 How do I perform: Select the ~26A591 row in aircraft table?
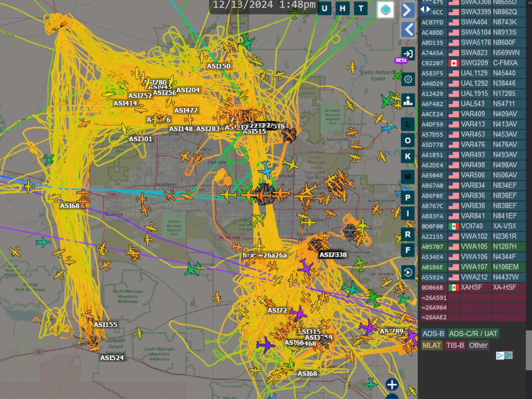click(x=473, y=298)
